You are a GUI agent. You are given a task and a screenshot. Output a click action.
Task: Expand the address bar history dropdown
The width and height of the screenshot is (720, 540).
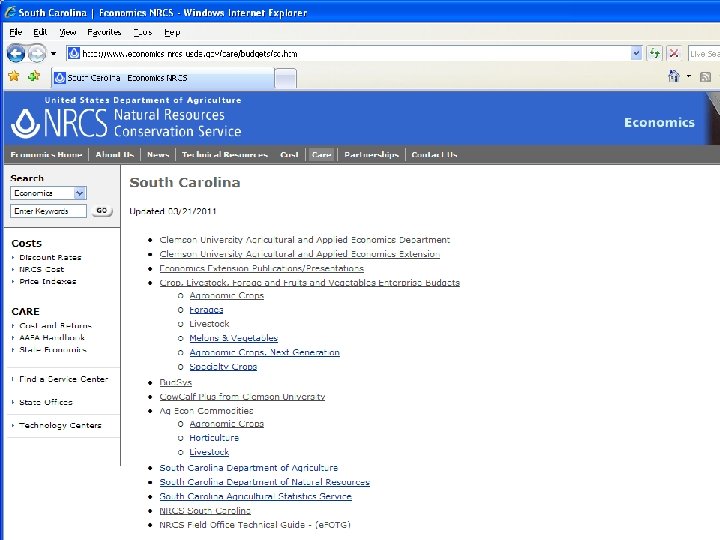(x=636, y=54)
